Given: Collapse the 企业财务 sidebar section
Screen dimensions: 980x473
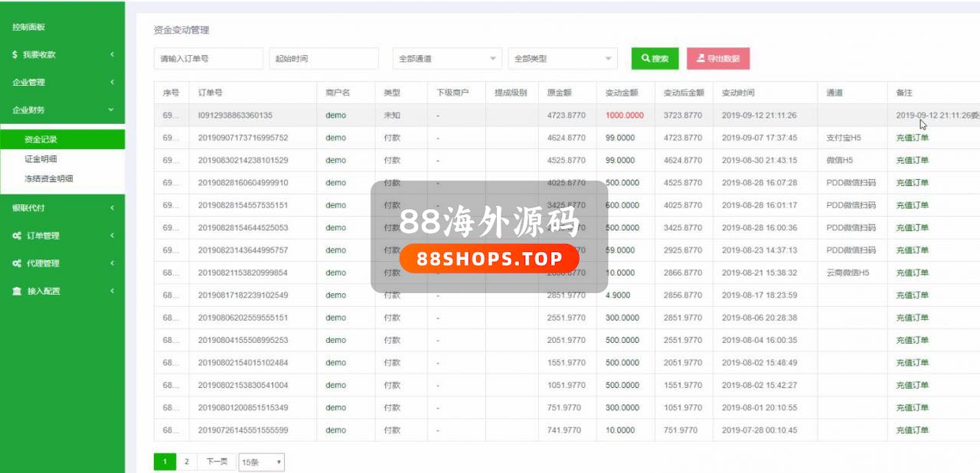Looking at the screenshot, I should coord(112,109).
